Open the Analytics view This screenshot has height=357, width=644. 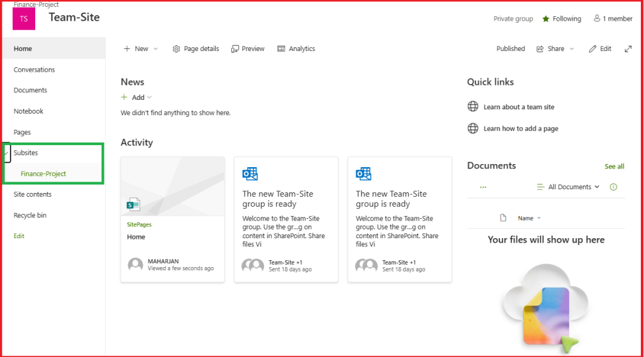pos(296,49)
